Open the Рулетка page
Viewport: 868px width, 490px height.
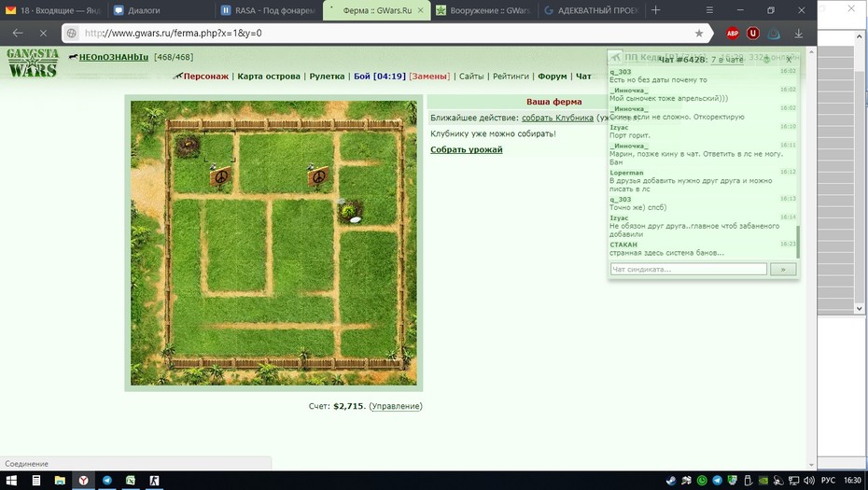pyautogui.click(x=327, y=77)
